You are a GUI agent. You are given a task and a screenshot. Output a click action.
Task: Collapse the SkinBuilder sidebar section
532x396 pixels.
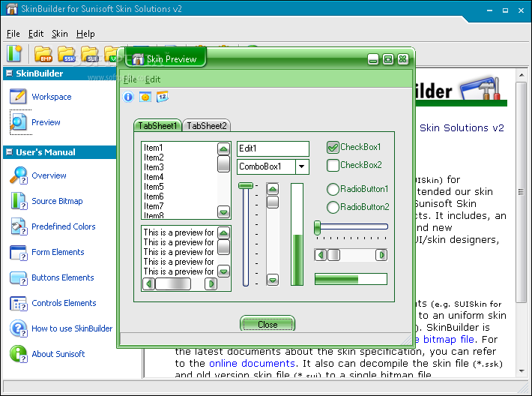[x=10, y=73]
